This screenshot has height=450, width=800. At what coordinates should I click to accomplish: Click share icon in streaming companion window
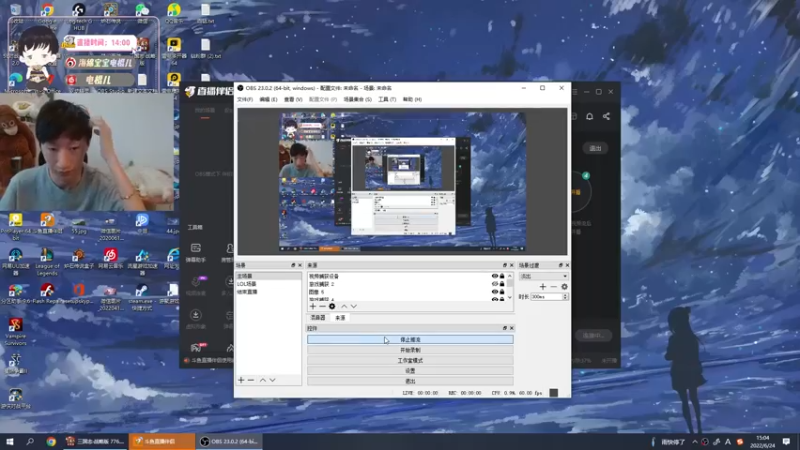606,116
